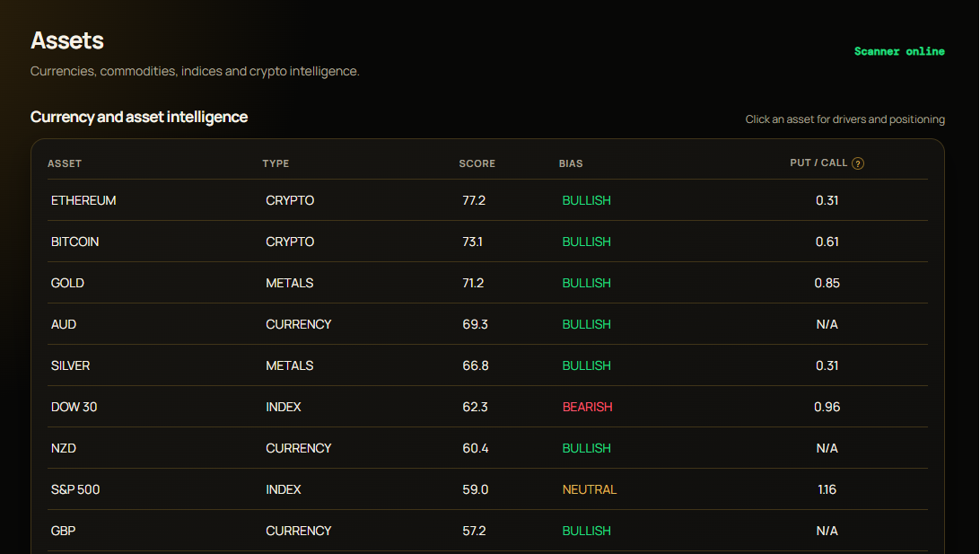Click the Scanner online status indicator
980x554 pixels.
[x=899, y=51]
